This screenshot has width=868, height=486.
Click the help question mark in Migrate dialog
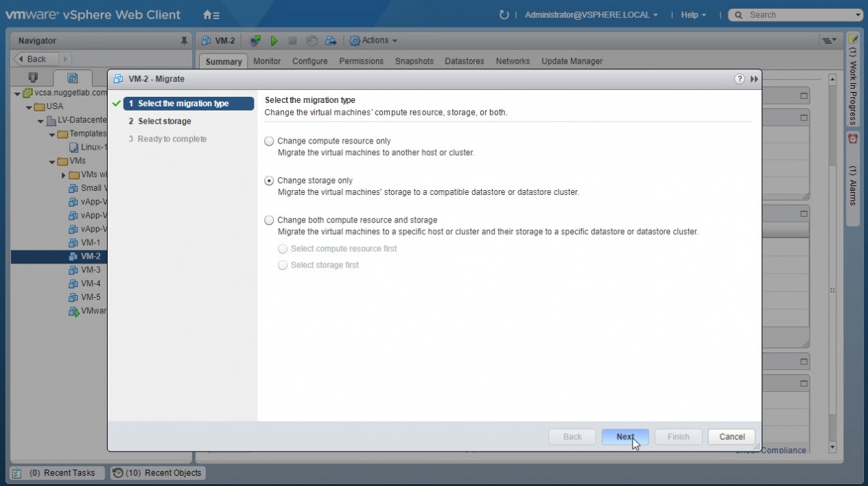coord(739,79)
